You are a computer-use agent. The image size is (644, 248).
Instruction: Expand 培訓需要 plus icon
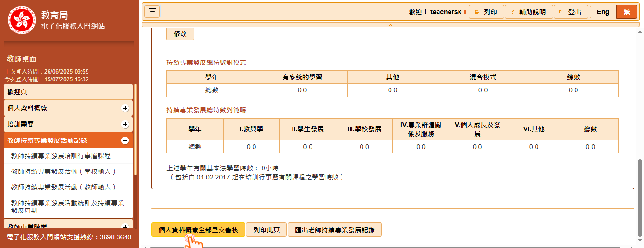coord(125,124)
